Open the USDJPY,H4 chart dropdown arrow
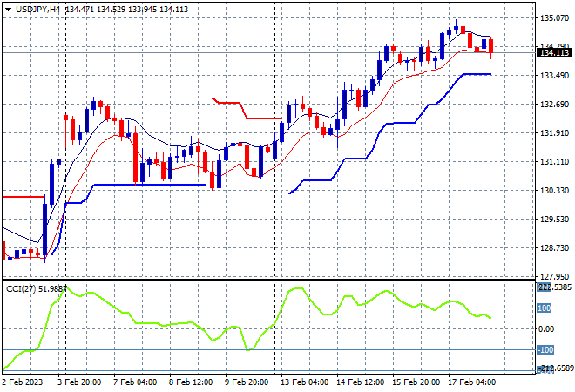 (x=8, y=10)
